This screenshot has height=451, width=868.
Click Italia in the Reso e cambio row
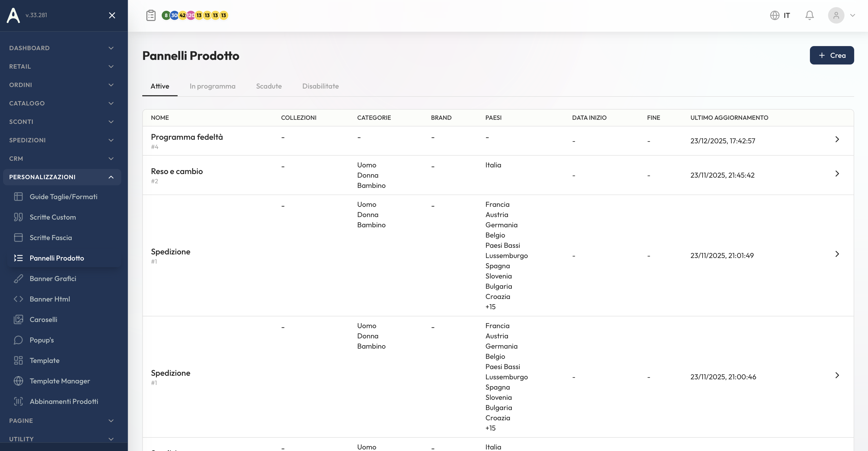493,165
